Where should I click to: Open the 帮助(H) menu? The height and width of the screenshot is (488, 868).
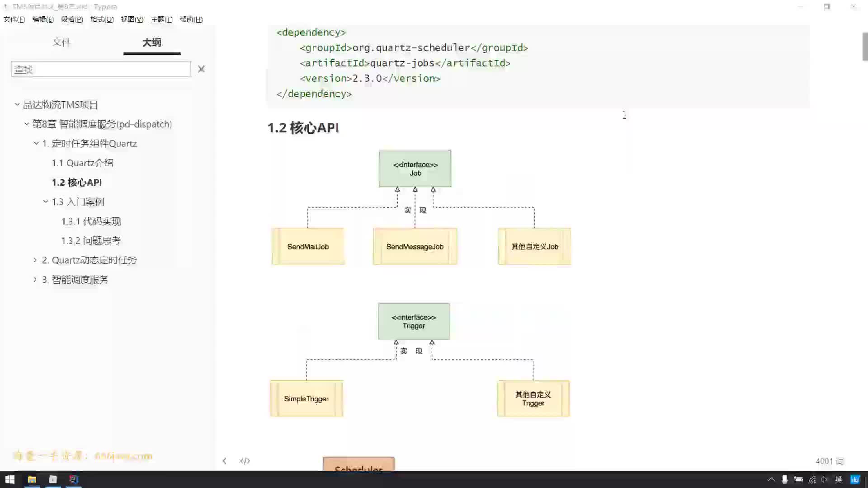[x=191, y=19]
